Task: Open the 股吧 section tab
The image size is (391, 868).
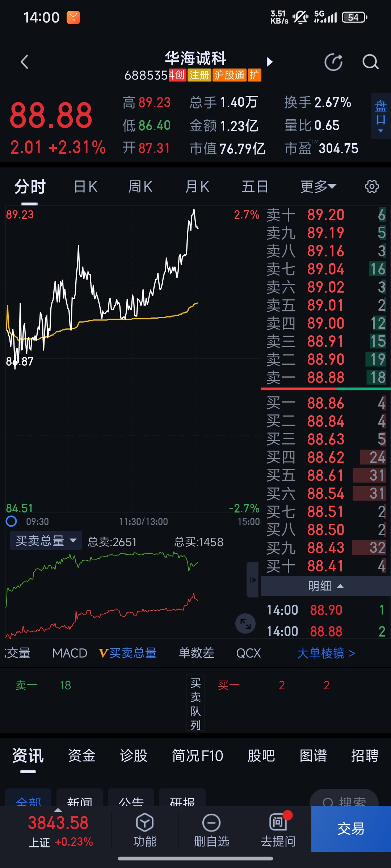Action: coord(261,756)
